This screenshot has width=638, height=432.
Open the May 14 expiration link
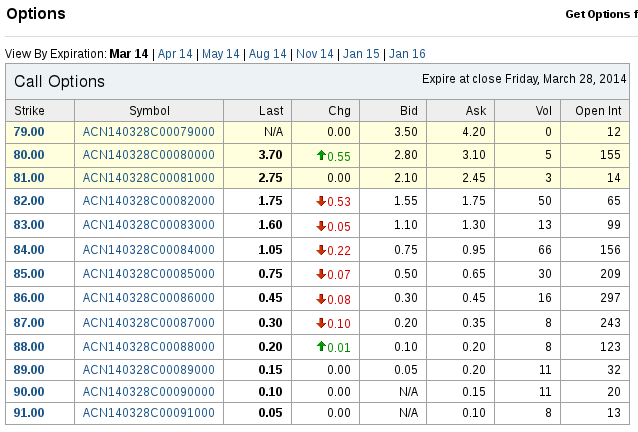[x=221, y=54]
